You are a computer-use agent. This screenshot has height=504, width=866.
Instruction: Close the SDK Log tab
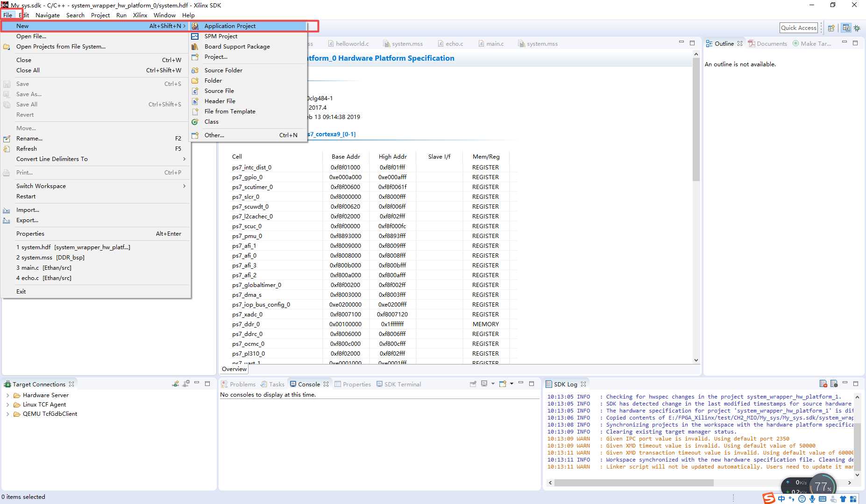pos(583,384)
